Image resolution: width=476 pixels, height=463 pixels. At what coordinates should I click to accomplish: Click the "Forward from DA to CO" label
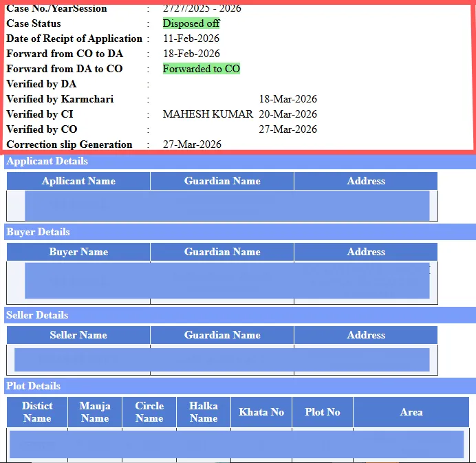[x=65, y=69]
